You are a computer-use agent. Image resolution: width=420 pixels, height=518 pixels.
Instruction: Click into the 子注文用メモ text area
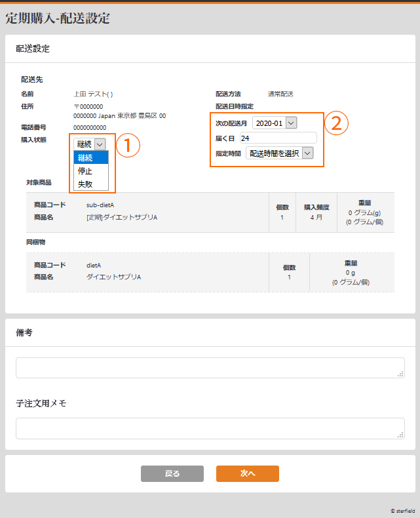[210, 428]
